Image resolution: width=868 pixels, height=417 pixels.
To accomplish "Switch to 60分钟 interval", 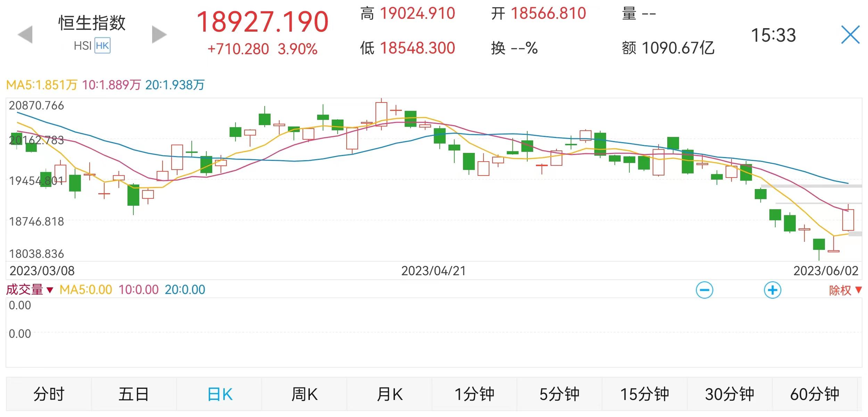I will (815, 394).
